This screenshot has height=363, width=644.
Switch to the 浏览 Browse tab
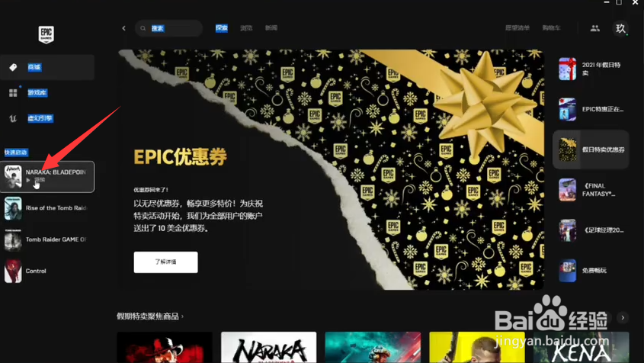pos(246,28)
